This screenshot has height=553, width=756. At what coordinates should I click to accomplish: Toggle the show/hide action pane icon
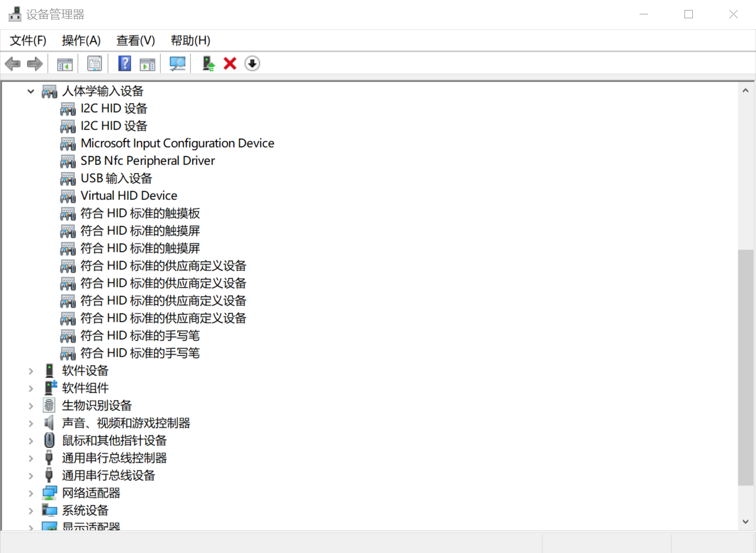(x=148, y=64)
